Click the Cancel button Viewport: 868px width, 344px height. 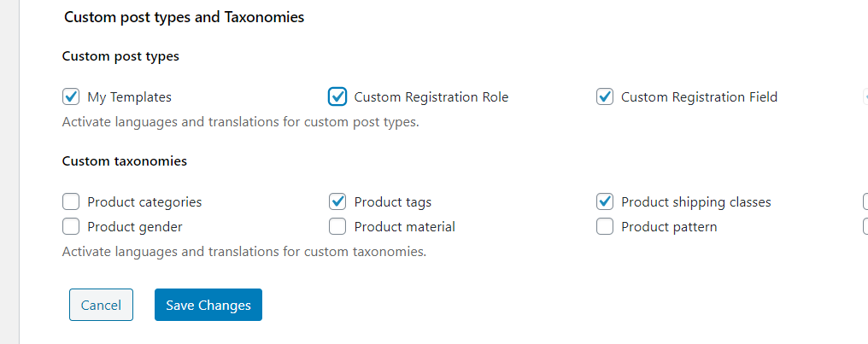click(x=101, y=305)
